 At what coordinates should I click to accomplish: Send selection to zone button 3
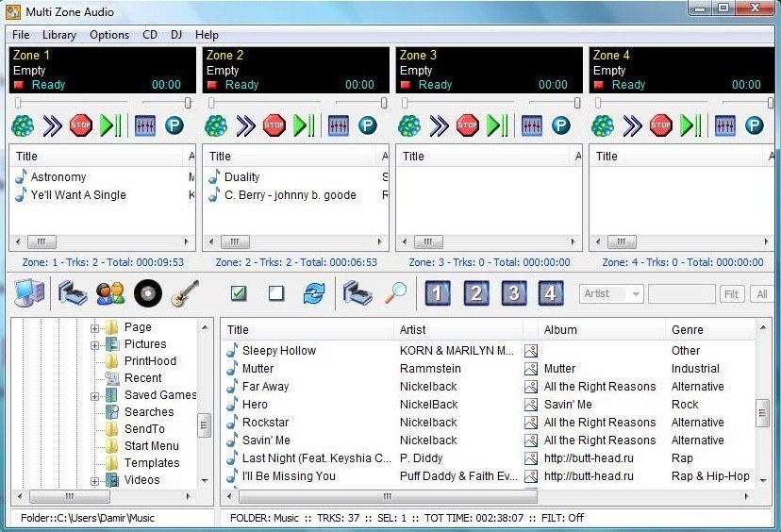(x=513, y=293)
